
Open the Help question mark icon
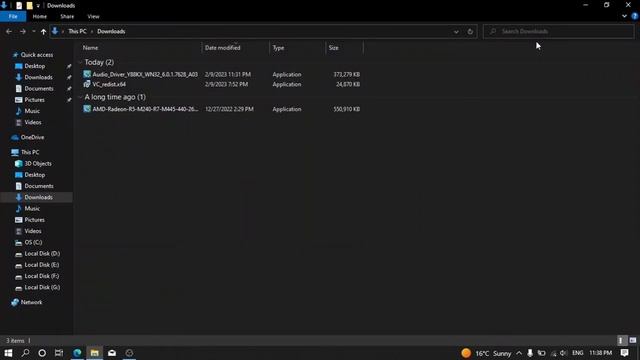635,16
